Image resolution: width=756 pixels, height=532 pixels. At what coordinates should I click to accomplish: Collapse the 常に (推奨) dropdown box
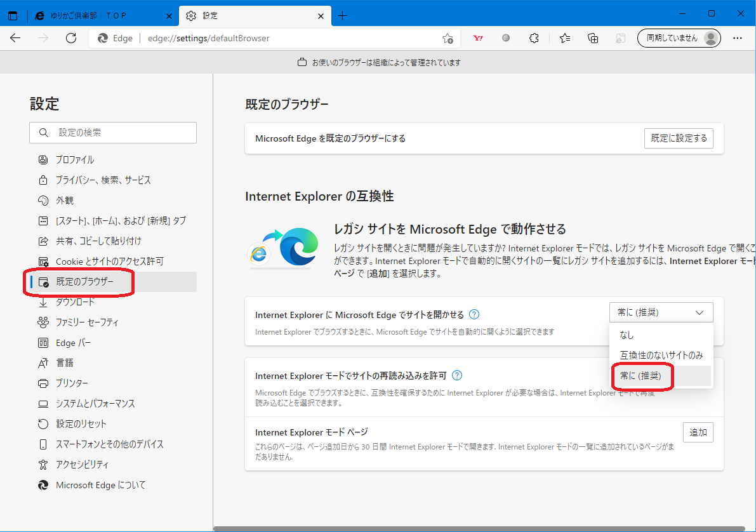coord(661,312)
